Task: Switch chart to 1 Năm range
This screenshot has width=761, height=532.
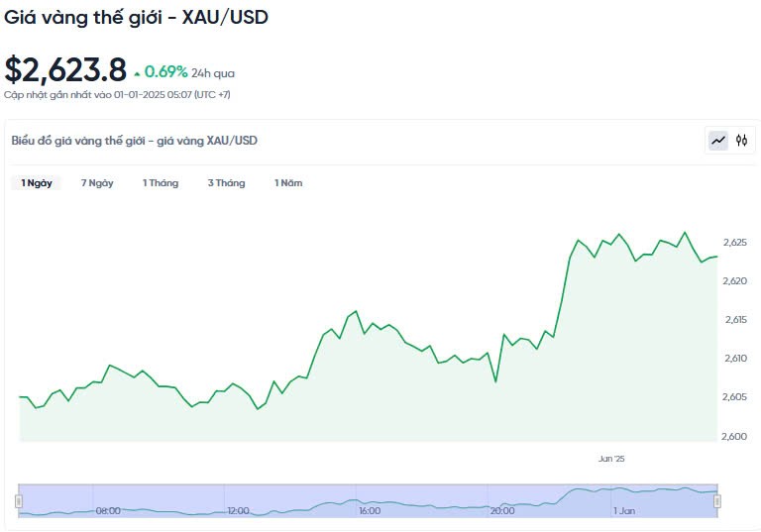Action: [288, 183]
